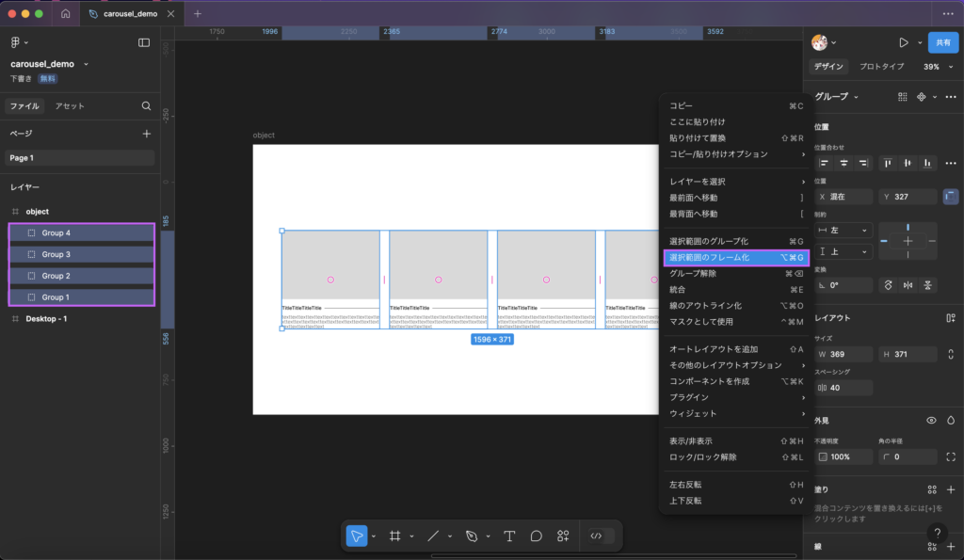Add a fill with 塗り plus
Viewport: 964px width, 560px height.
[951, 489]
